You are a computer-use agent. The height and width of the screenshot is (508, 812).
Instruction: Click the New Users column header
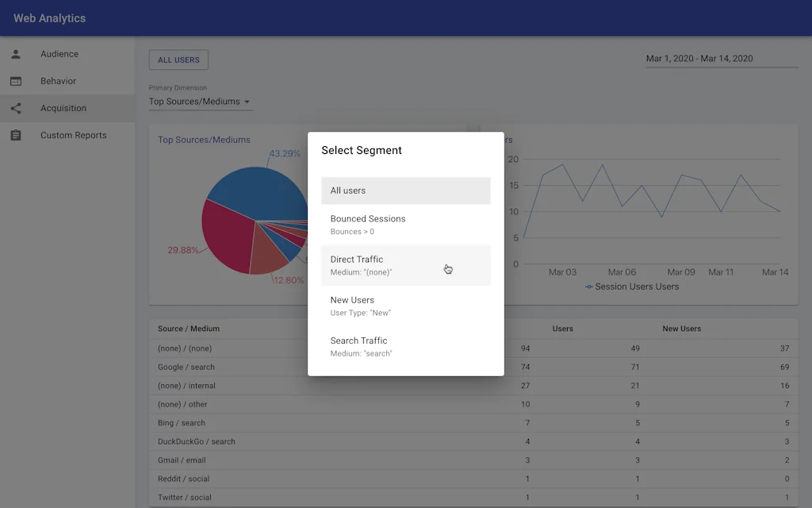click(681, 329)
